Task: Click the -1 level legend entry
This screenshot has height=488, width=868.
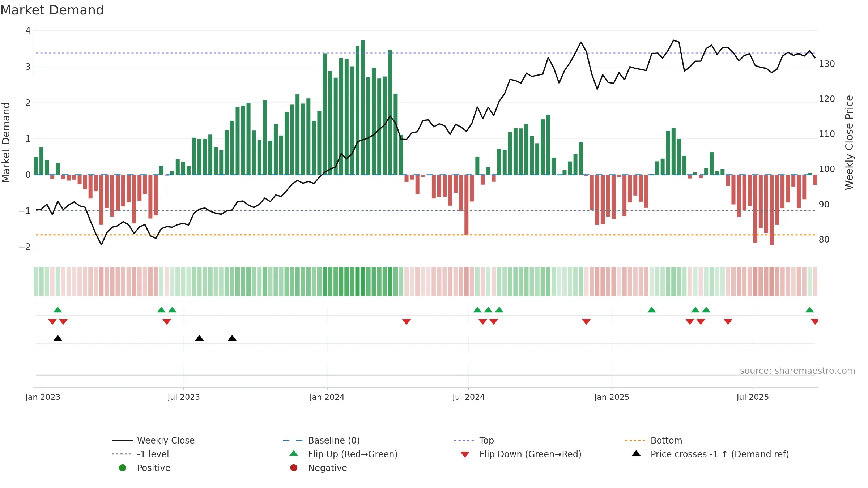Action: (x=140, y=454)
